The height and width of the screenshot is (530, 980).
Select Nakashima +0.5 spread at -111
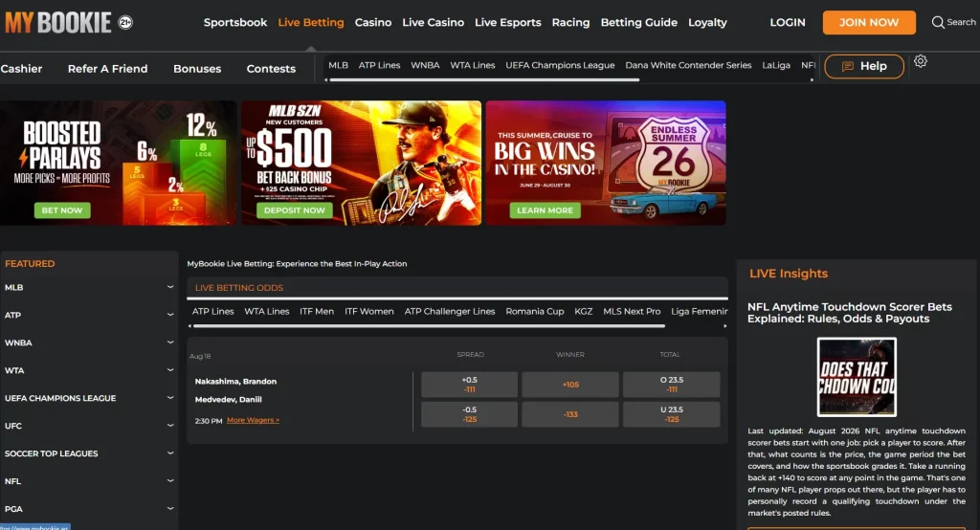click(469, 385)
